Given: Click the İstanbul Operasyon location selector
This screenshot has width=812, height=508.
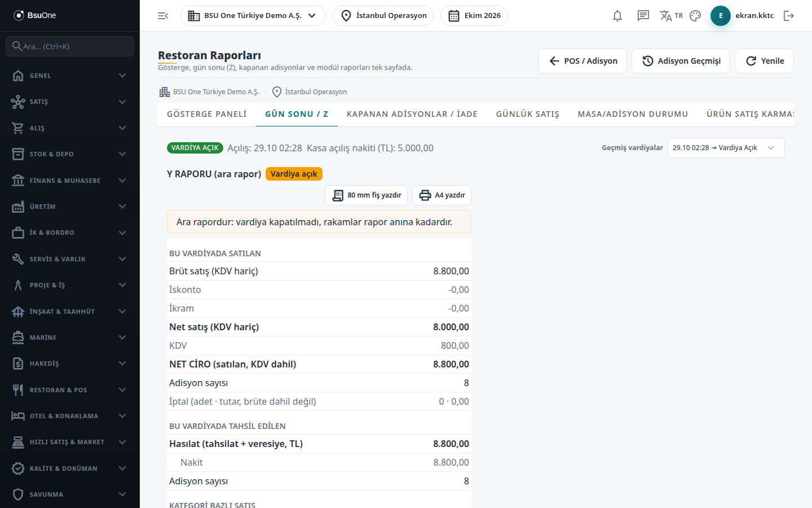Looking at the screenshot, I should (383, 16).
